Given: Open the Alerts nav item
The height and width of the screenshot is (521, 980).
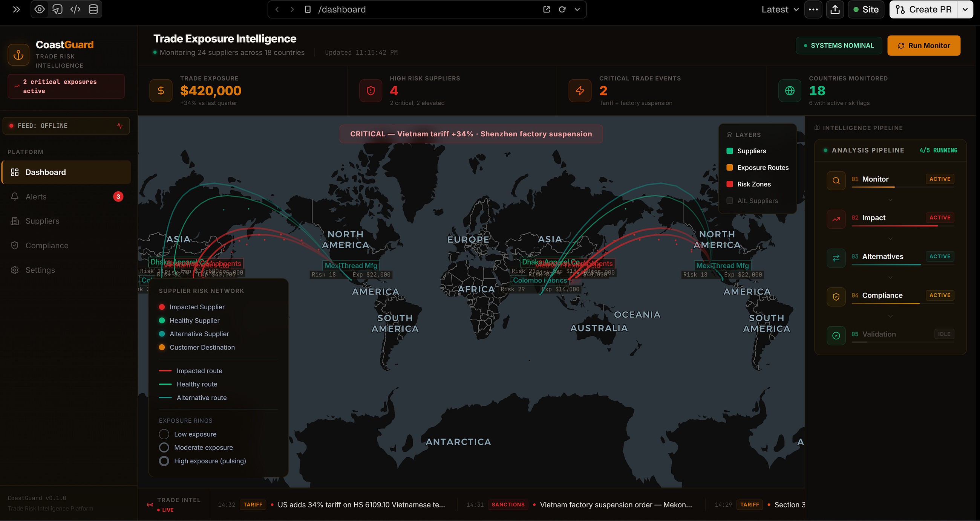Looking at the screenshot, I should (67, 197).
